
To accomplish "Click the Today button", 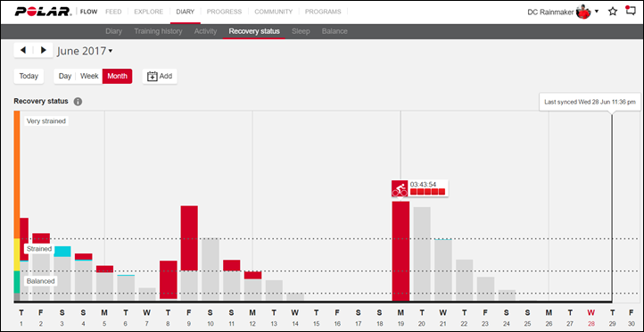I will point(29,76).
